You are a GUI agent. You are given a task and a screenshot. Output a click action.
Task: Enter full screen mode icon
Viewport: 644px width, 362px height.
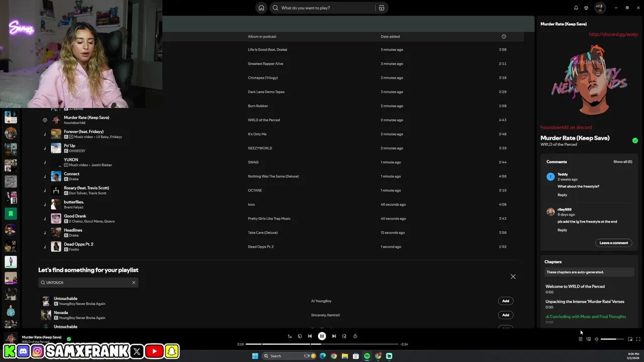coord(638,339)
